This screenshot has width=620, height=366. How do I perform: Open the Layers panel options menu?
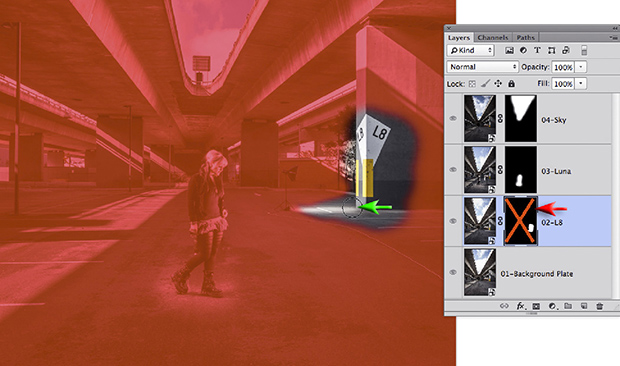coord(613,38)
